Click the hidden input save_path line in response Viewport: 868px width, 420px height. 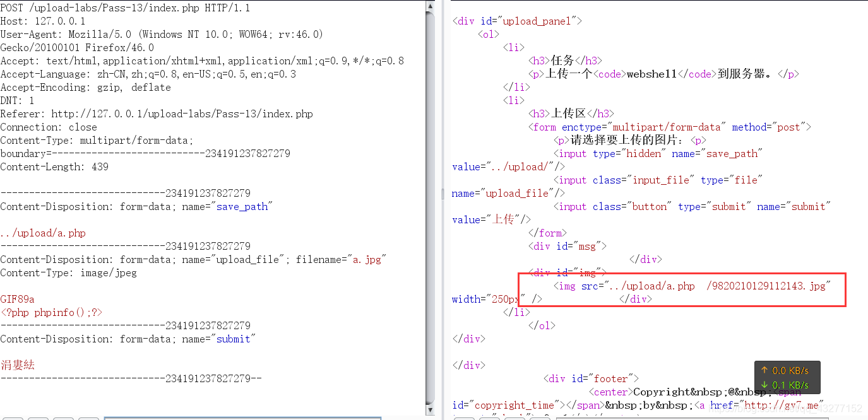658,154
